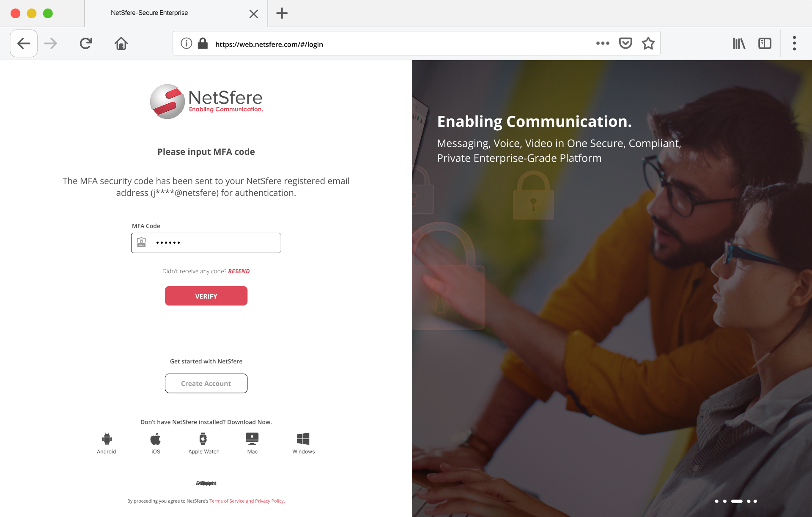812x517 pixels.
Task: Open the library bookshelf menu
Action: 739,43
